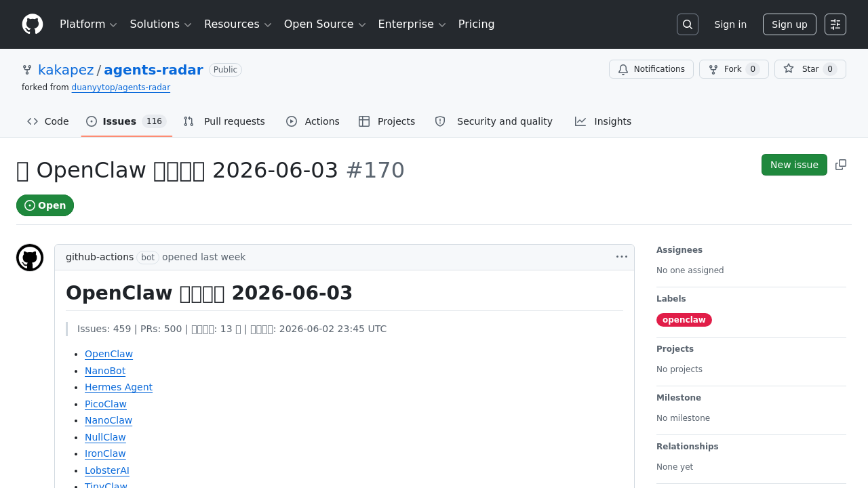The height and width of the screenshot is (488, 868).
Task: Expand the Enterprise dropdown menu
Action: (412, 24)
